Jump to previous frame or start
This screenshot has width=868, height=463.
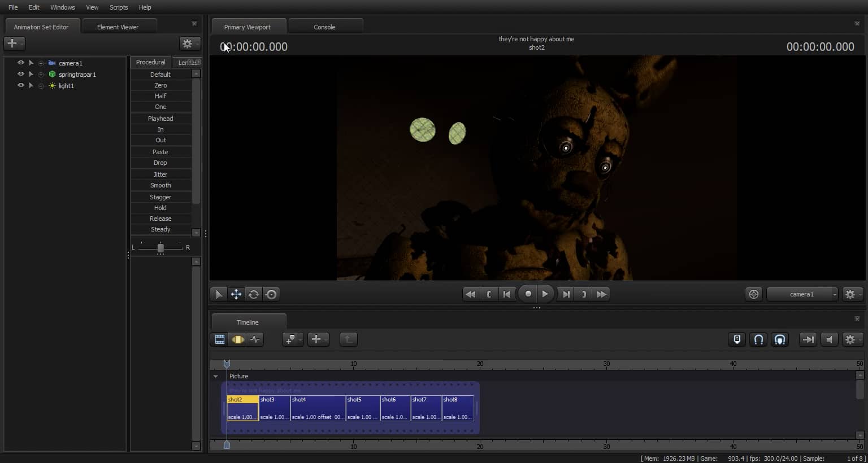click(x=507, y=294)
